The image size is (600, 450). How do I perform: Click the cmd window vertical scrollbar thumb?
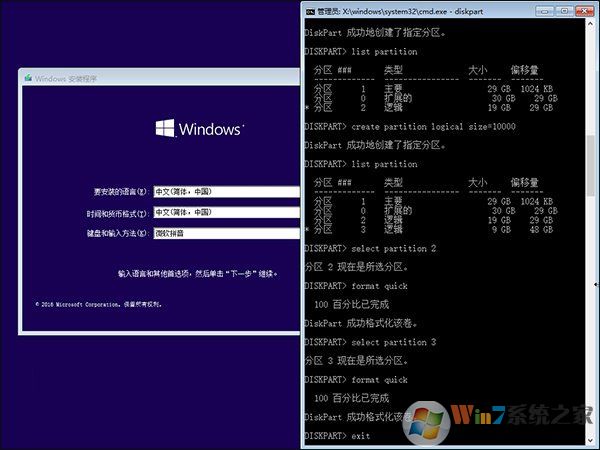[593, 165]
